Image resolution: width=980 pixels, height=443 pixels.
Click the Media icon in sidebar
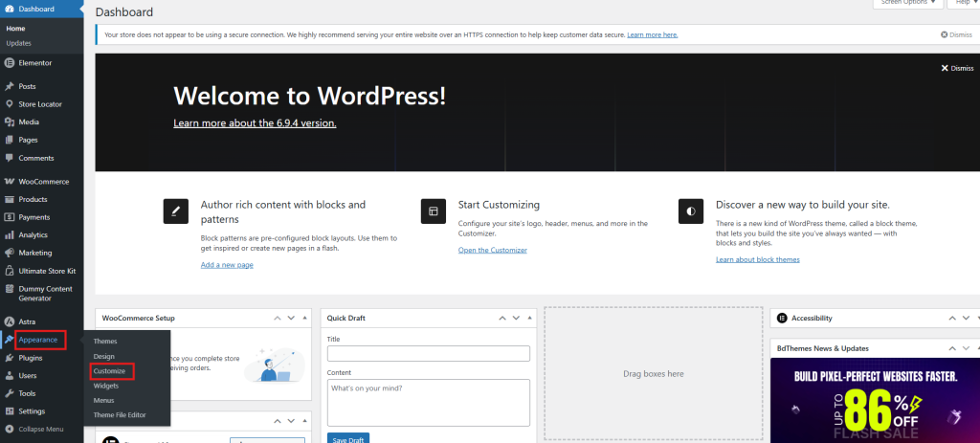(x=9, y=122)
